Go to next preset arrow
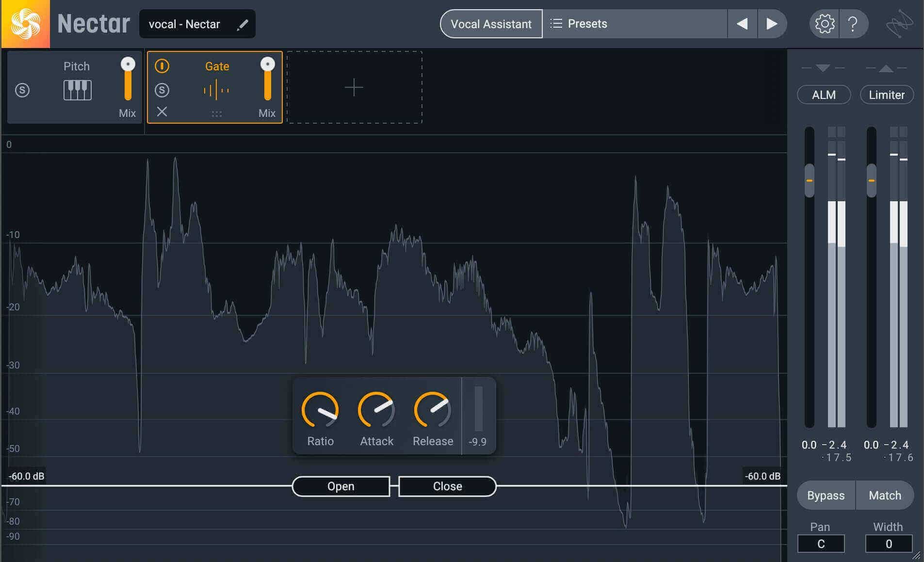The image size is (924, 562). click(772, 24)
